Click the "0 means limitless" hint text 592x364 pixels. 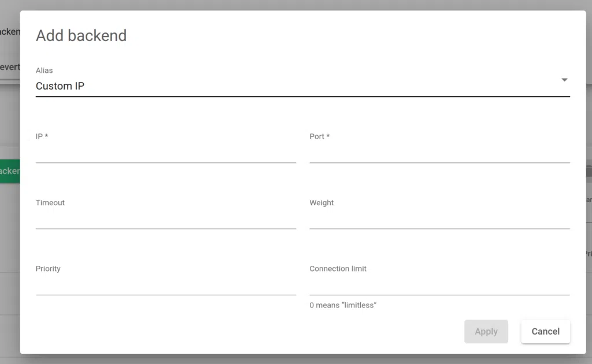click(342, 305)
